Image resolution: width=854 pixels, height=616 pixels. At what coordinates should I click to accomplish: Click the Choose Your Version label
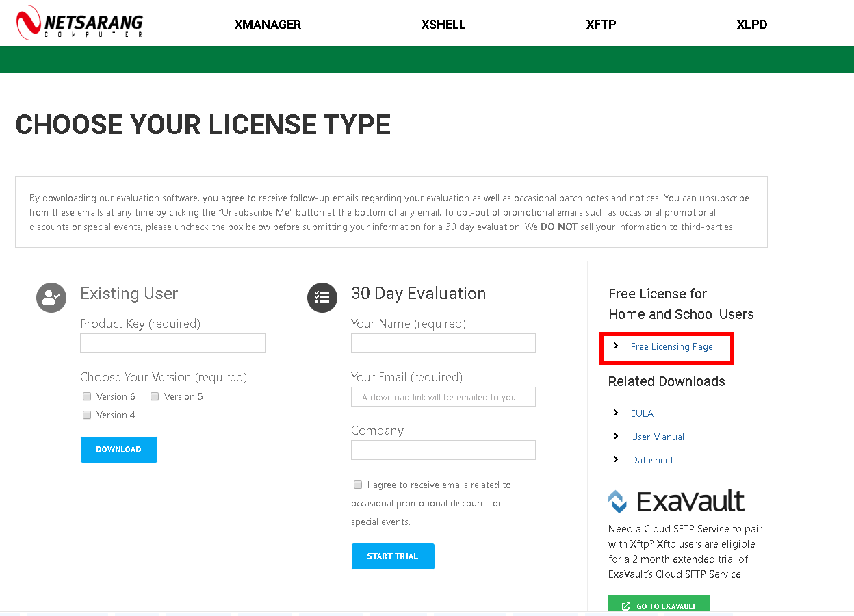click(x=164, y=377)
